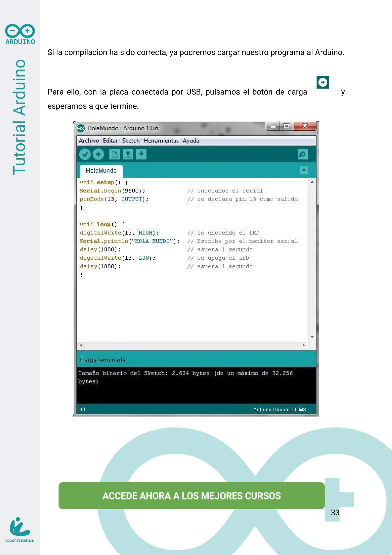Click the '// Escribe por el monitor serial' comment
This screenshot has width=392, height=555.
tap(243, 241)
